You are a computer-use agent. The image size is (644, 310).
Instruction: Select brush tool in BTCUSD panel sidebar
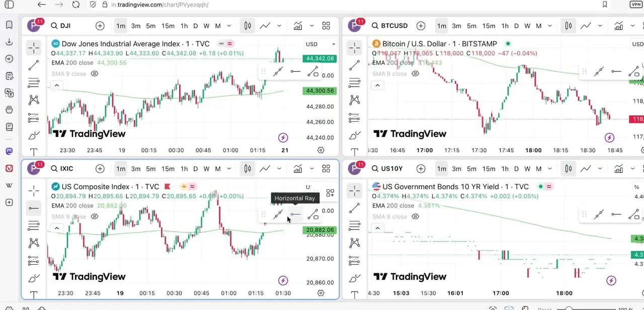pos(355,135)
